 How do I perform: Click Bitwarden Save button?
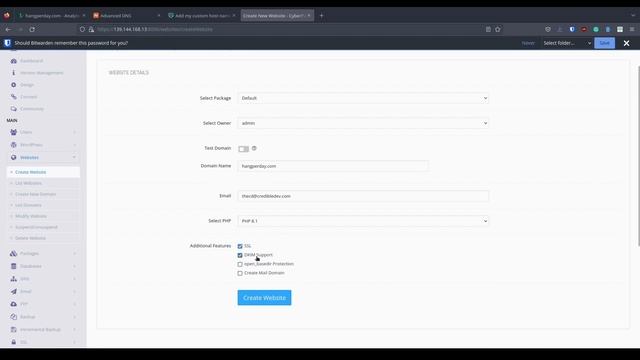(604, 43)
